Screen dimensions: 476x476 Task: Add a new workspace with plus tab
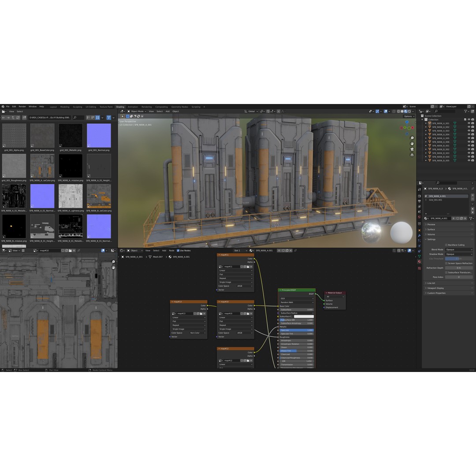(x=205, y=107)
